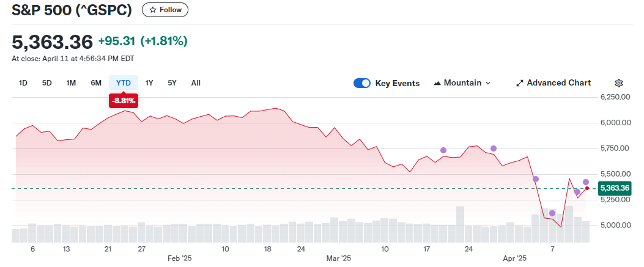Image resolution: width=644 pixels, height=267 pixels.
Task: Open chart settings gear icon
Action: tap(619, 83)
